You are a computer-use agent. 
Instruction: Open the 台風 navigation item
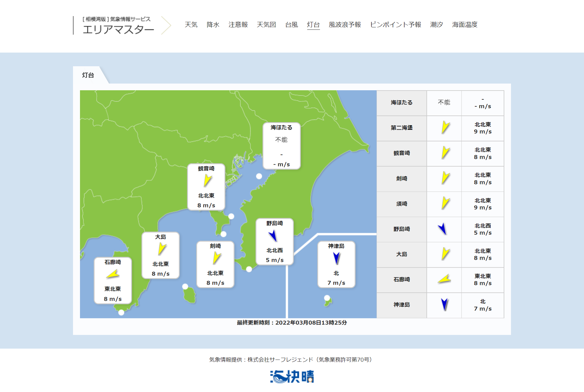[291, 25]
